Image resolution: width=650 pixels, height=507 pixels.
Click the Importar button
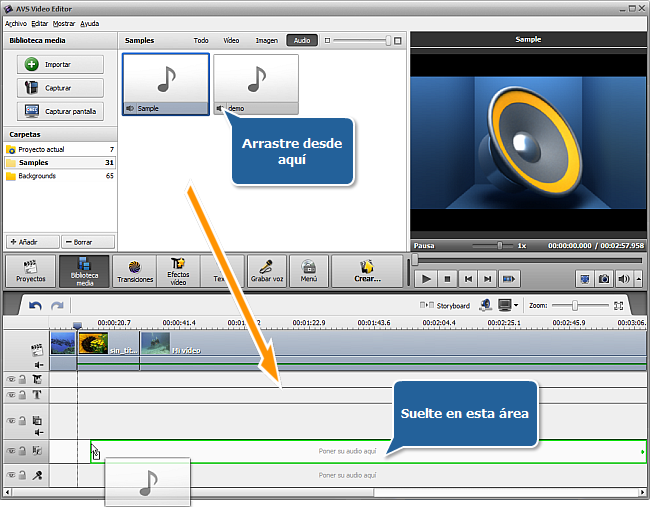(60, 65)
